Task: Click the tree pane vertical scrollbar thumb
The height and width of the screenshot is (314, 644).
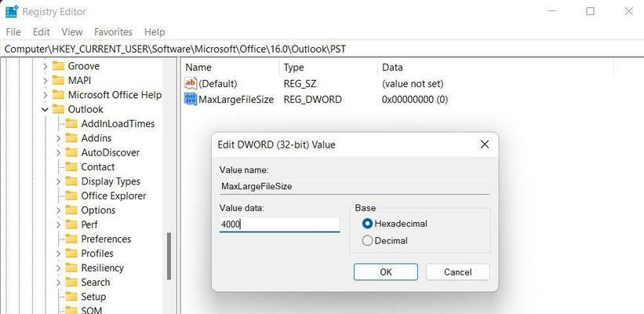Action: pos(169,256)
